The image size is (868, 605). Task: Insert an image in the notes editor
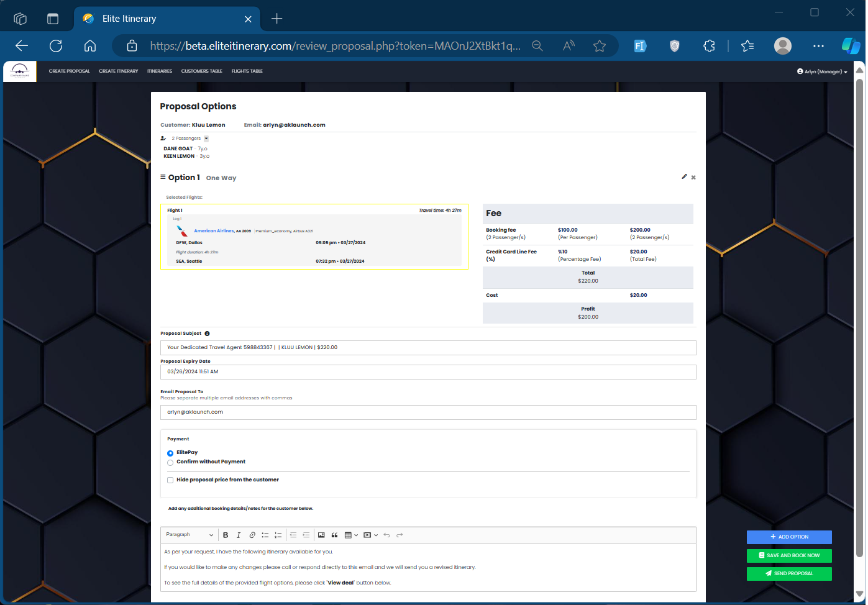(321, 535)
